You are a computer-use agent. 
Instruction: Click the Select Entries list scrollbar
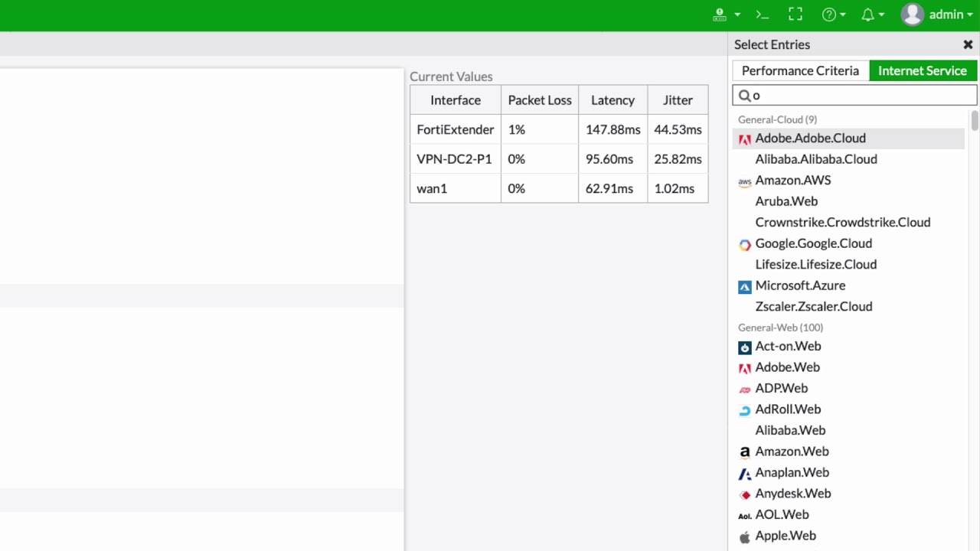[975, 120]
